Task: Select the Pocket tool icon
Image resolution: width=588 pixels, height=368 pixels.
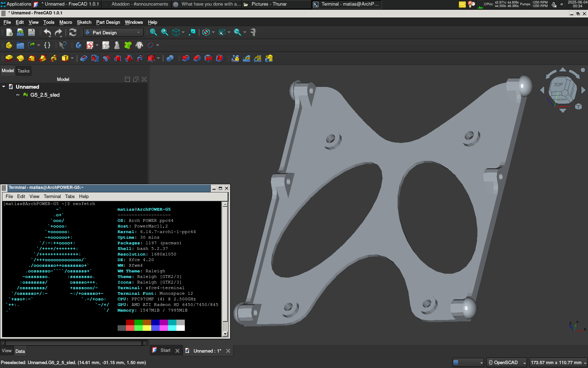Action: pyautogui.click(x=84, y=58)
